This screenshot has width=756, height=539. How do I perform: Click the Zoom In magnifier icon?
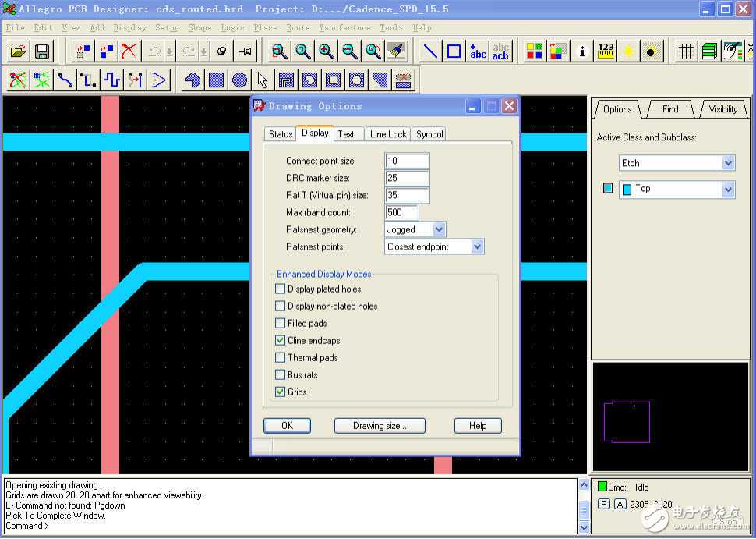[x=327, y=51]
